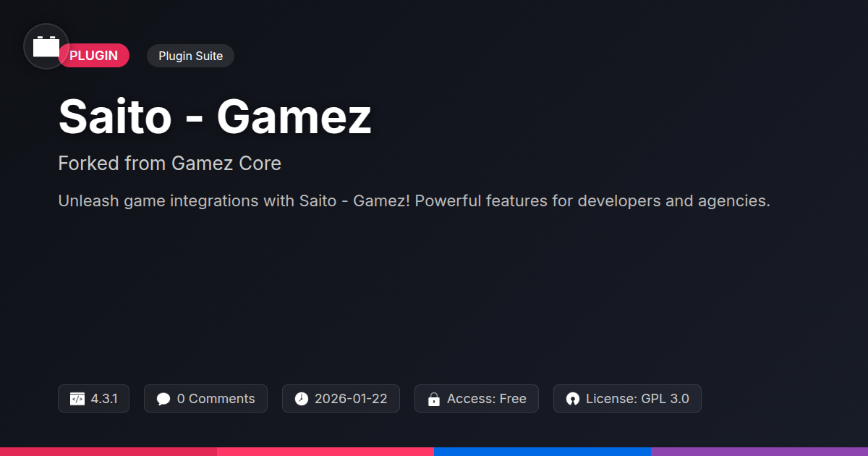The width and height of the screenshot is (868, 456).
Task: Click the blue color bar segment
Action: [x=542, y=452]
